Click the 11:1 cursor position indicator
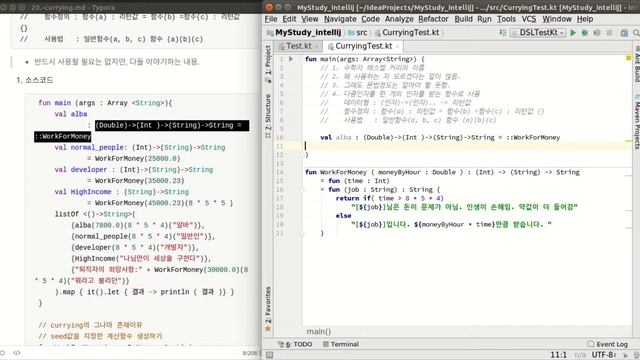This screenshot has width=640, height=360. [x=558, y=355]
